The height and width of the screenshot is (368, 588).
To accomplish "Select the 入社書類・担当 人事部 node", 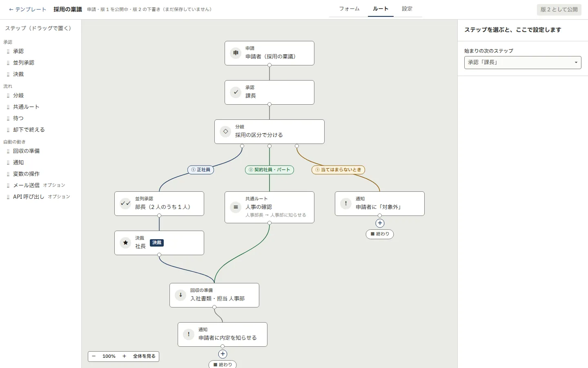I will 214,295.
